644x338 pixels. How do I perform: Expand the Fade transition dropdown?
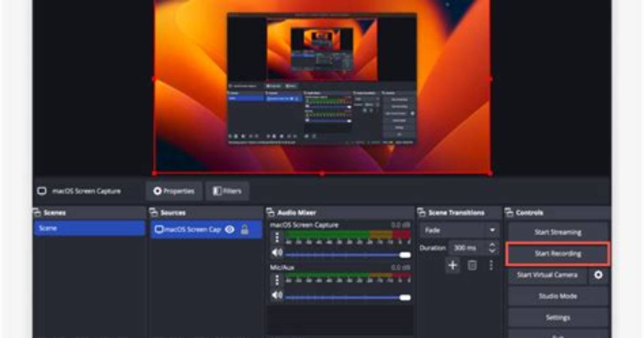459,230
